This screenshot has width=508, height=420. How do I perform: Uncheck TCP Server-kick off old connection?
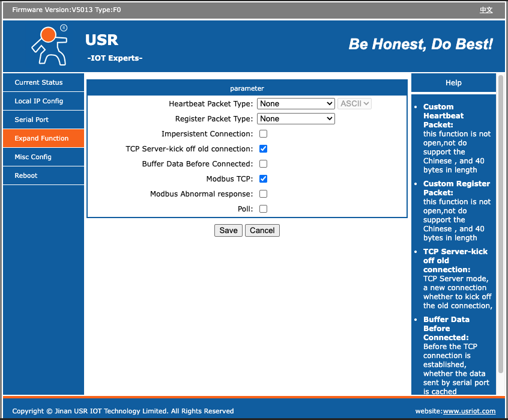(264, 149)
